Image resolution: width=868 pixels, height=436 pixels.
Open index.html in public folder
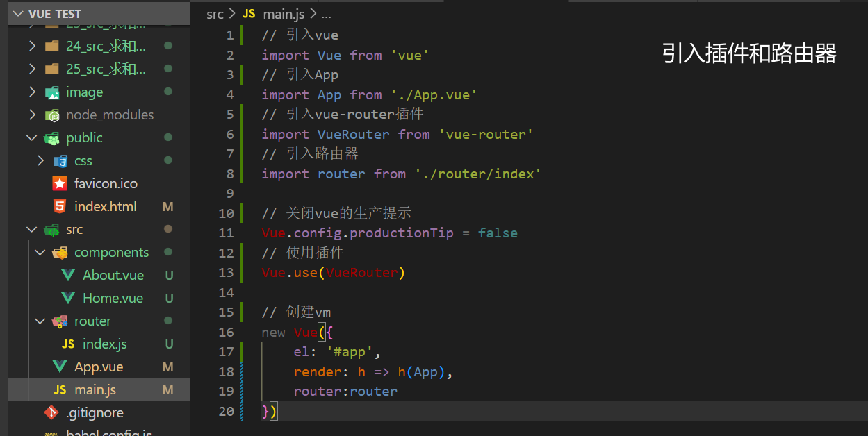pos(106,206)
